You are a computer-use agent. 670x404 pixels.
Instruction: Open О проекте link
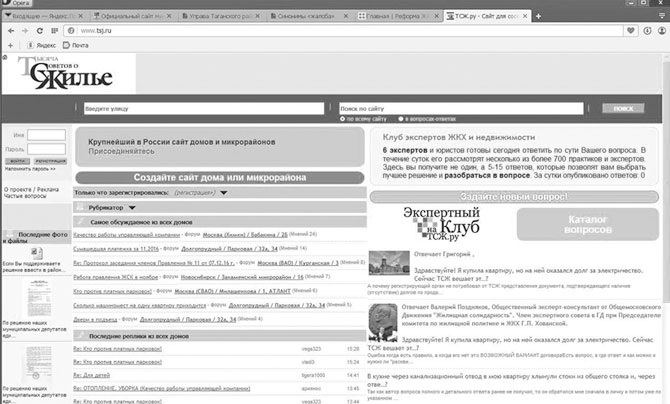pos(18,189)
